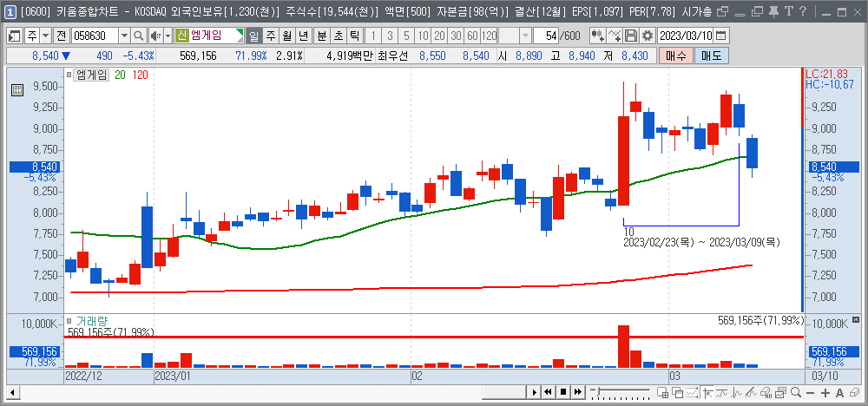Click the 20 moving average legend label
The image size is (868, 406).
120,75
